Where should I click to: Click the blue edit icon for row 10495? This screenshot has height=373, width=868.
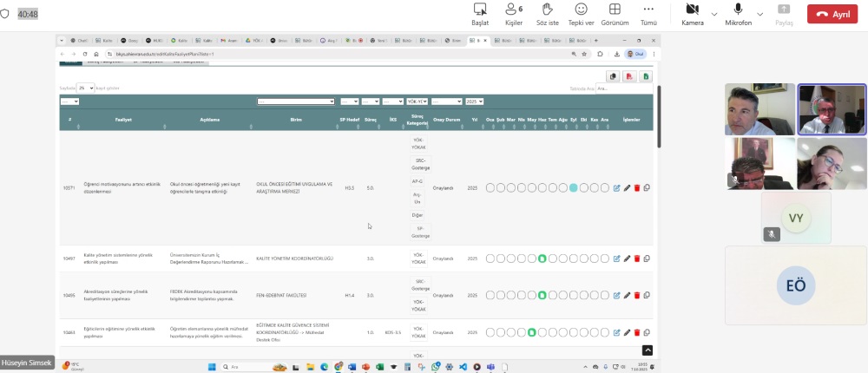617,296
